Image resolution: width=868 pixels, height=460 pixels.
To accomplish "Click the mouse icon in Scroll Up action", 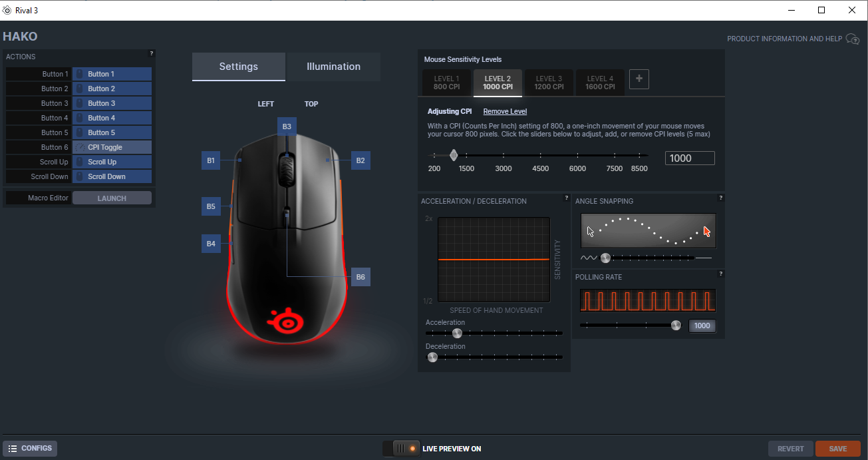I will 80,162.
